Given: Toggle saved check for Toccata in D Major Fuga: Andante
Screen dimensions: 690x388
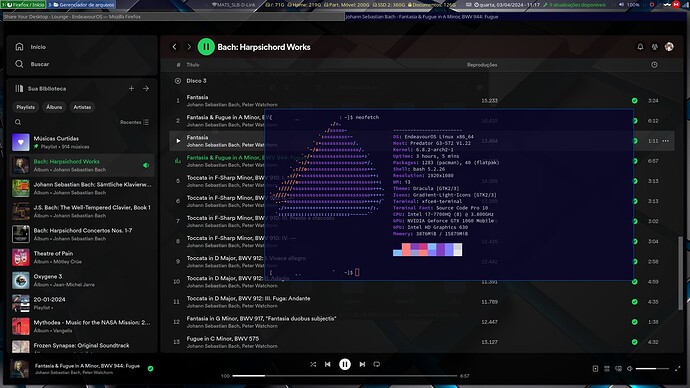Looking at the screenshot, I should (x=635, y=302).
